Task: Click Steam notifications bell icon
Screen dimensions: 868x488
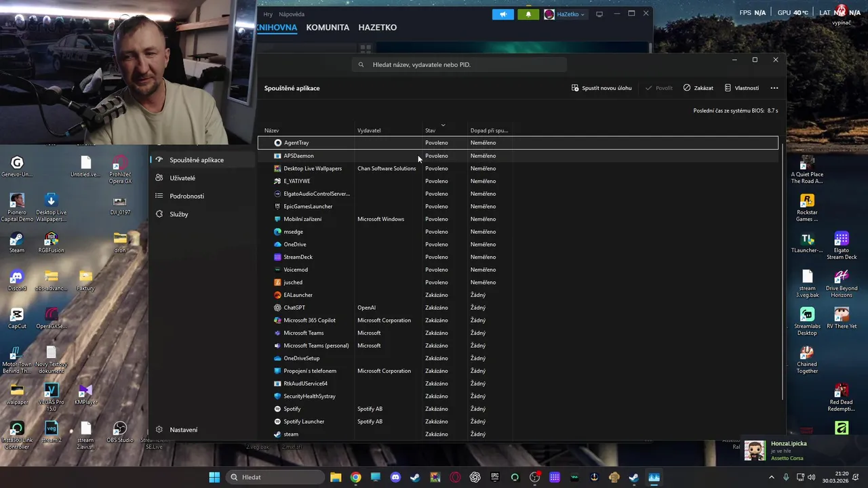Action: coord(528,14)
